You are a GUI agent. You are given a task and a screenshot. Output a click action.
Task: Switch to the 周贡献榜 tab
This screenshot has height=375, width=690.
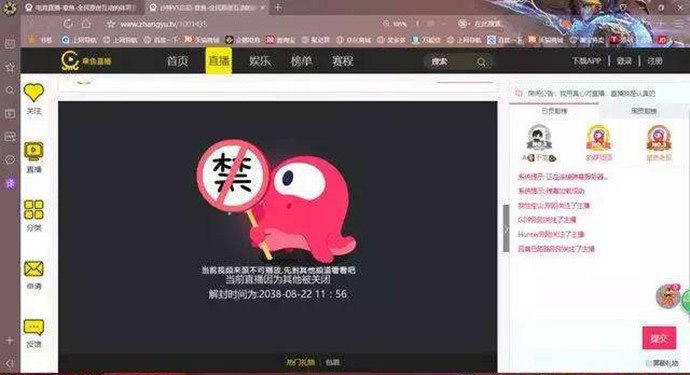644,111
